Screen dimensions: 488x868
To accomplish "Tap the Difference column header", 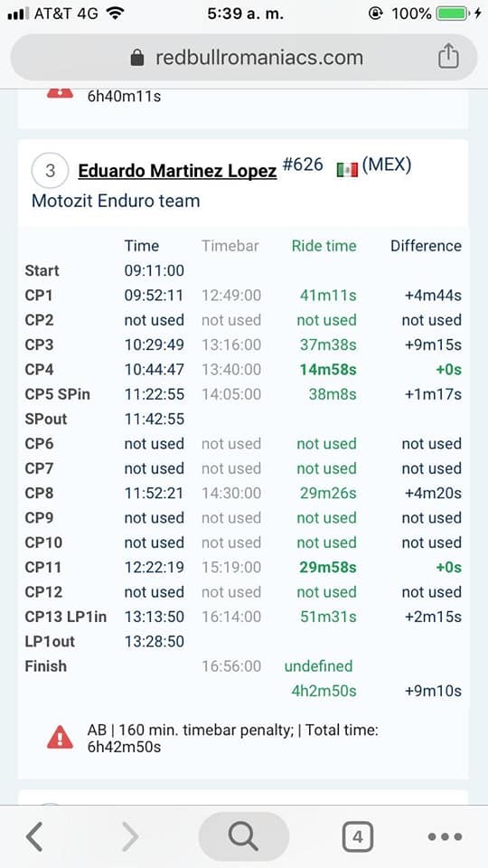I will (x=426, y=246).
